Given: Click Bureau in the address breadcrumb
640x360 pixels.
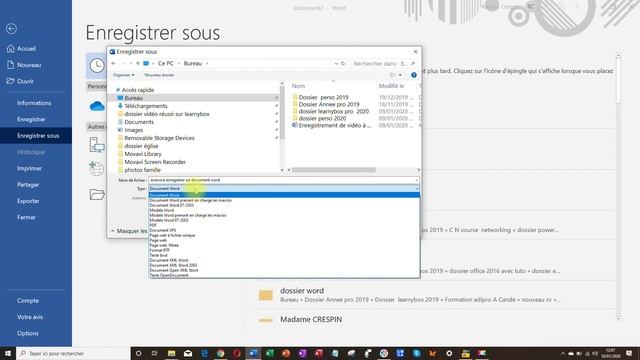Looking at the screenshot, I should pyautogui.click(x=193, y=63).
